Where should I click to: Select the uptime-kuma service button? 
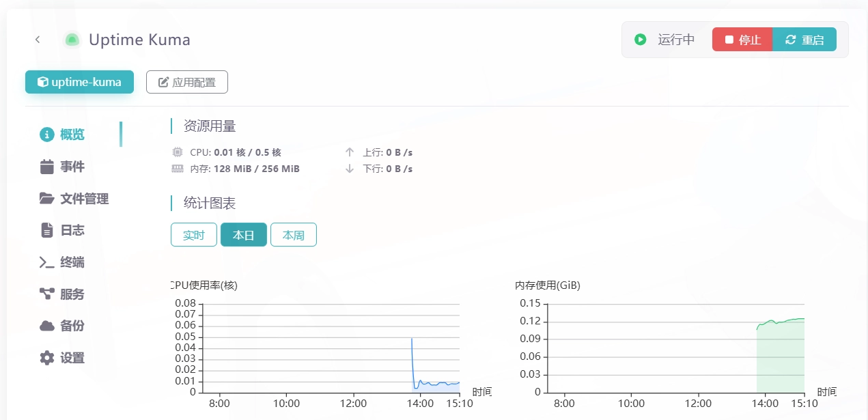point(79,82)
